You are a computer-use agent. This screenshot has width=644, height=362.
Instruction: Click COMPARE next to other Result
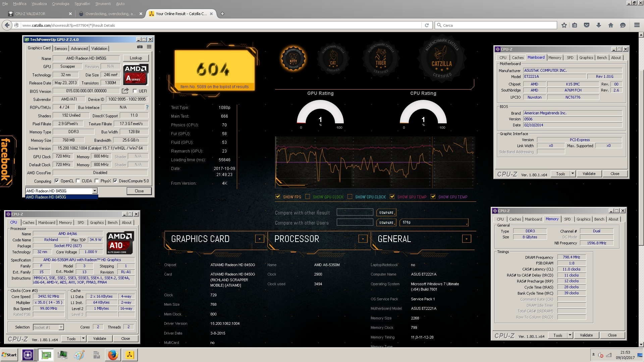pos(386,213)
